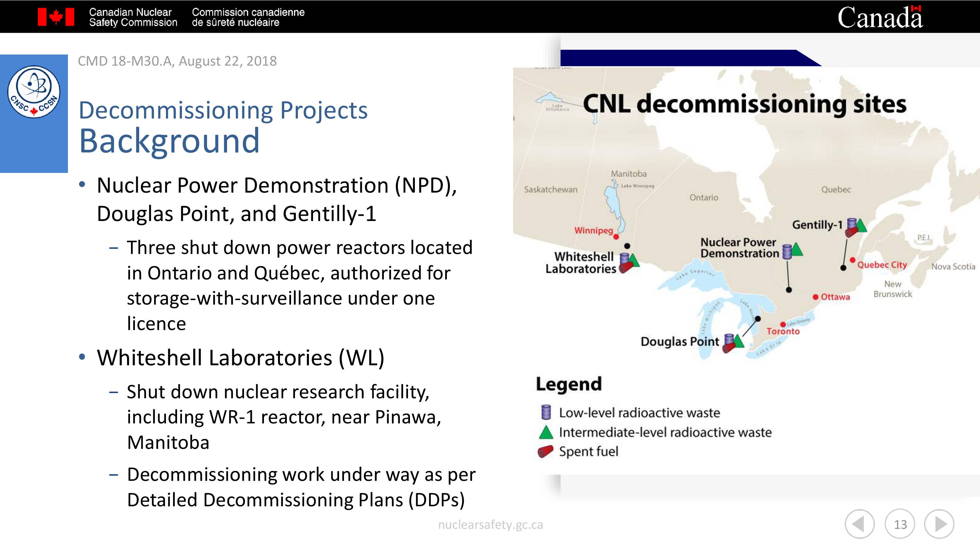Click the Winnipeg red dot on map
Screen dimensions: 980x551
point(616,237)
